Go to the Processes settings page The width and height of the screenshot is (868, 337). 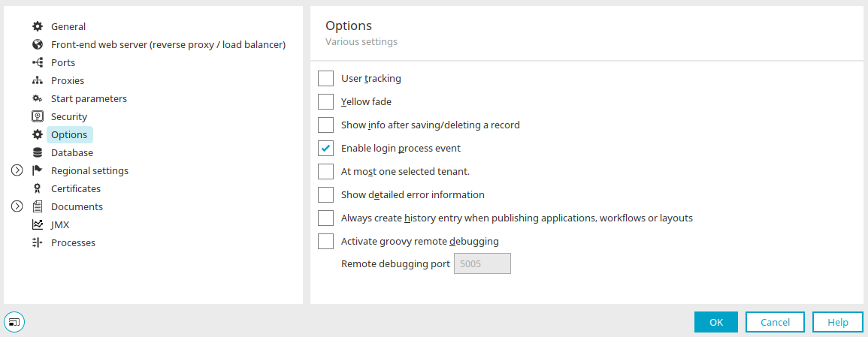(x=73, y=243)
